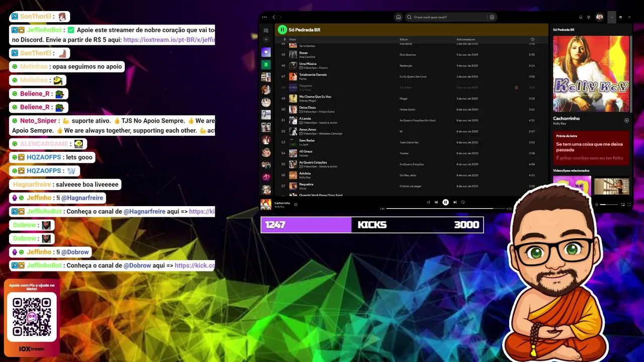
Task: Add Cachorrinho to Liked Songs in the player bar
Action: point(296,205)
